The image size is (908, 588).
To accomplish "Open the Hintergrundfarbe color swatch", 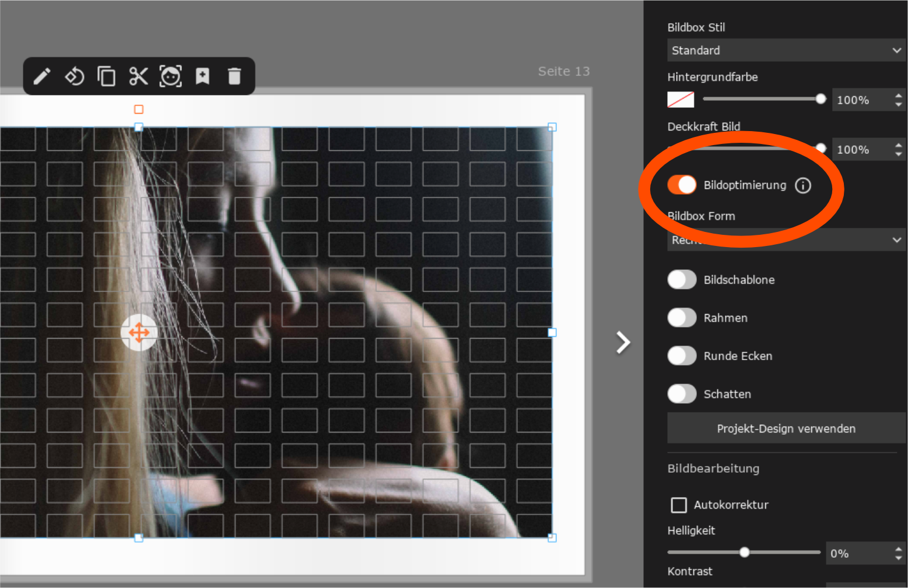I will [681, 100].
